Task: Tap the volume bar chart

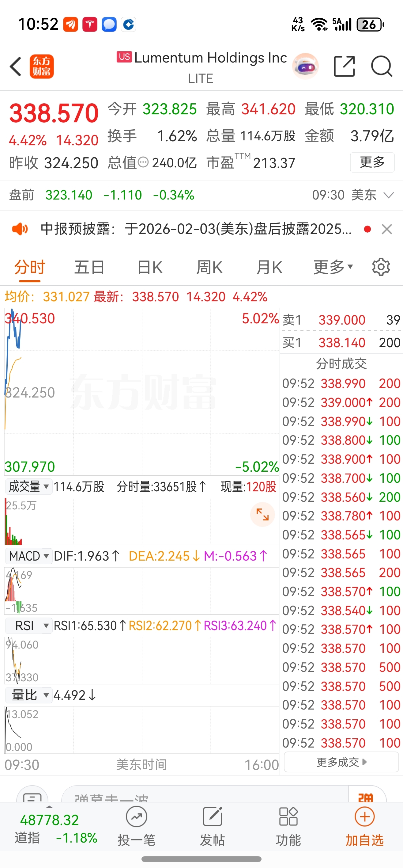Action: [x=141, y=522]
